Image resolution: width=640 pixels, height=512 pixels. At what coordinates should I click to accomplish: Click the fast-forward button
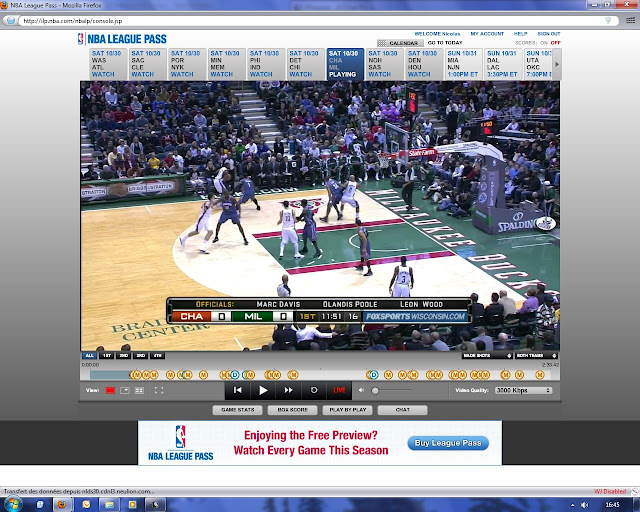[x=288, y=390]
